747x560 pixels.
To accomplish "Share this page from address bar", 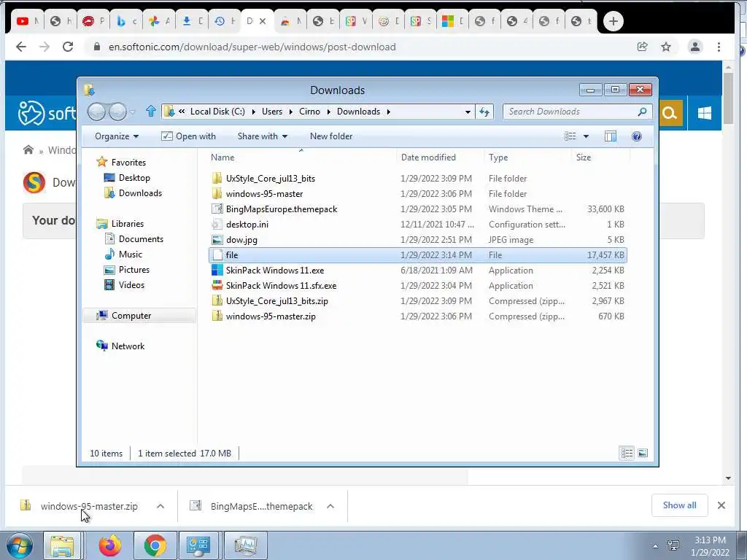I will 642,47.
